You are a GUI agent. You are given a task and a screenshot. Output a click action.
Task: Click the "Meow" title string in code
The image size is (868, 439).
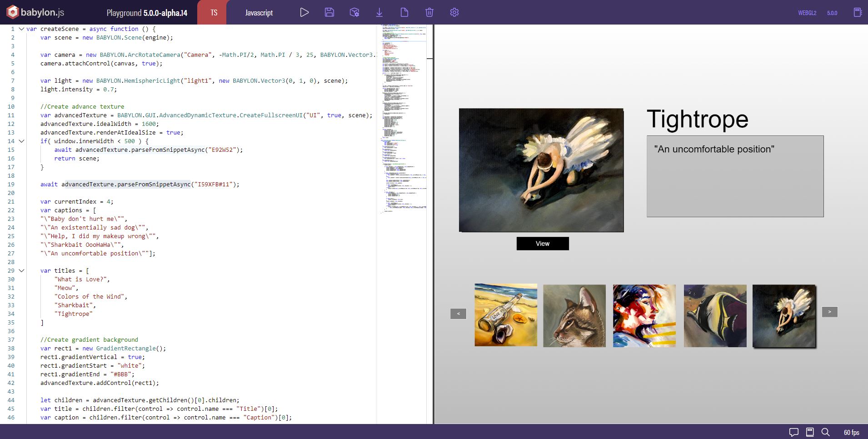pyautogui.click(x=65, y=288)
